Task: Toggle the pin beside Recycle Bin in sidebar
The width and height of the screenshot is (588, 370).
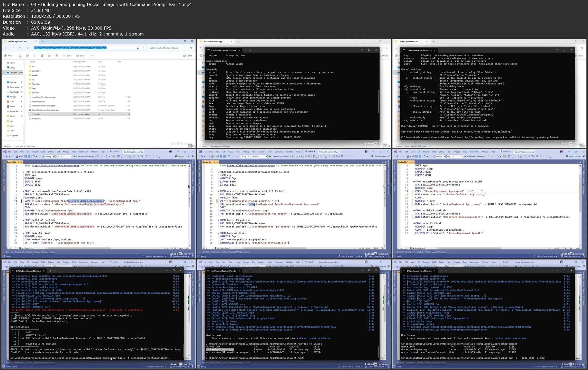Action: point(21,111)
